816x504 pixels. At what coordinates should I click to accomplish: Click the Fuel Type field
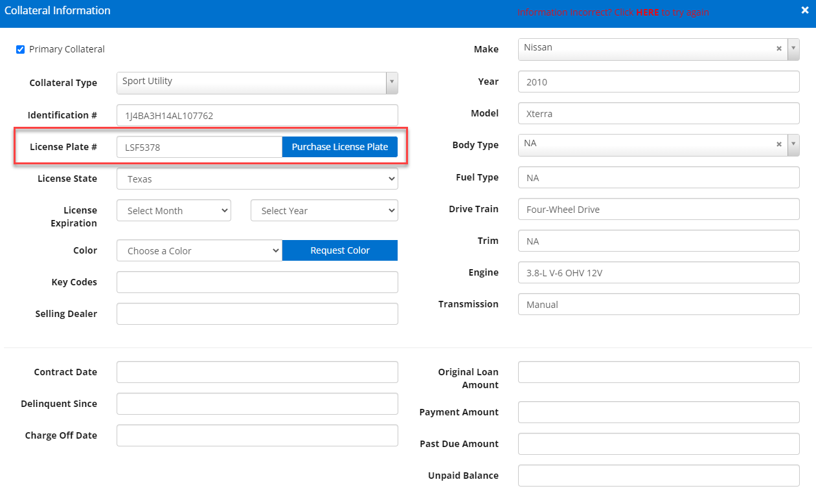pos(659,177)
